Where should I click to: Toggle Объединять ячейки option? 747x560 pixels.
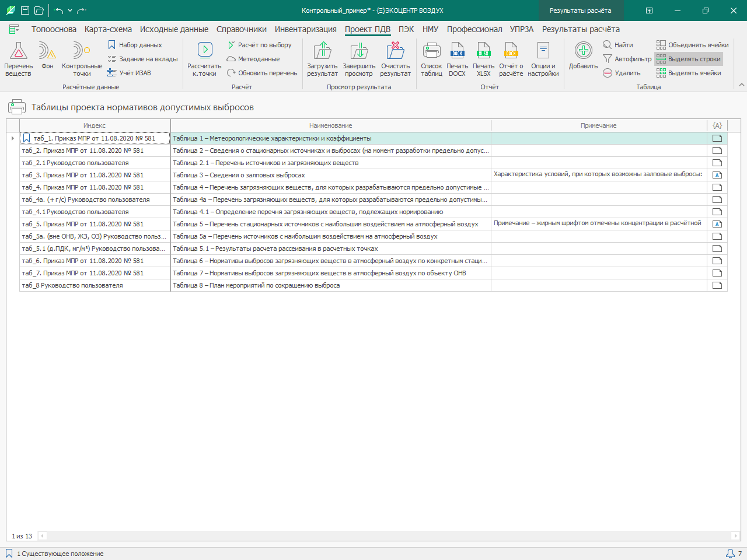pos(692,45)
